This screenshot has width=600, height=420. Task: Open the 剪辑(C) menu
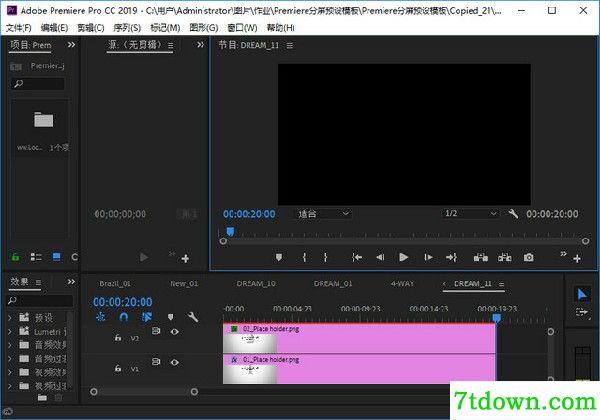(91, 28)
